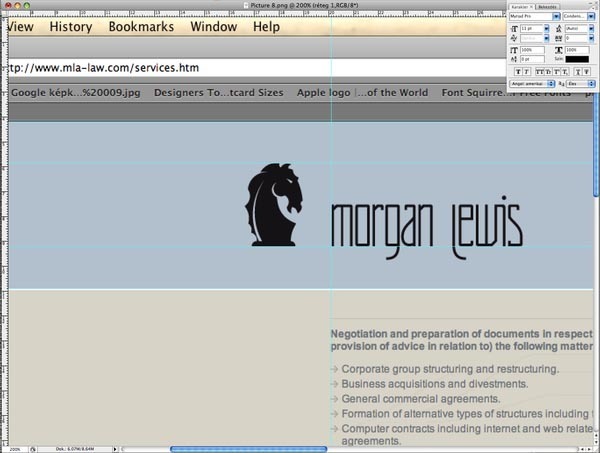Click 'Designers To...tcard Sizes' bookmark text
The image size is (600, 453).
click(218, 93)
